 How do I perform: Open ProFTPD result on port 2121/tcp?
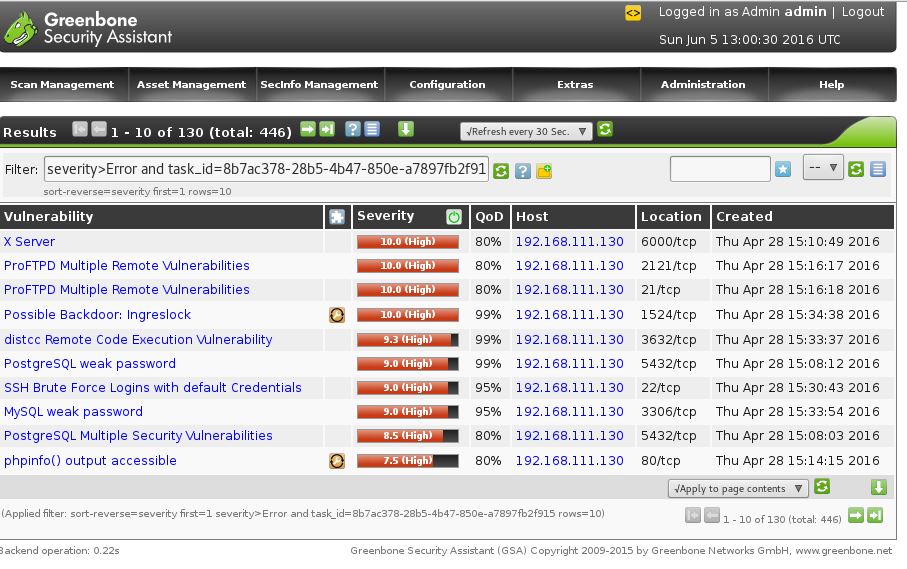[x=127, y=265]
